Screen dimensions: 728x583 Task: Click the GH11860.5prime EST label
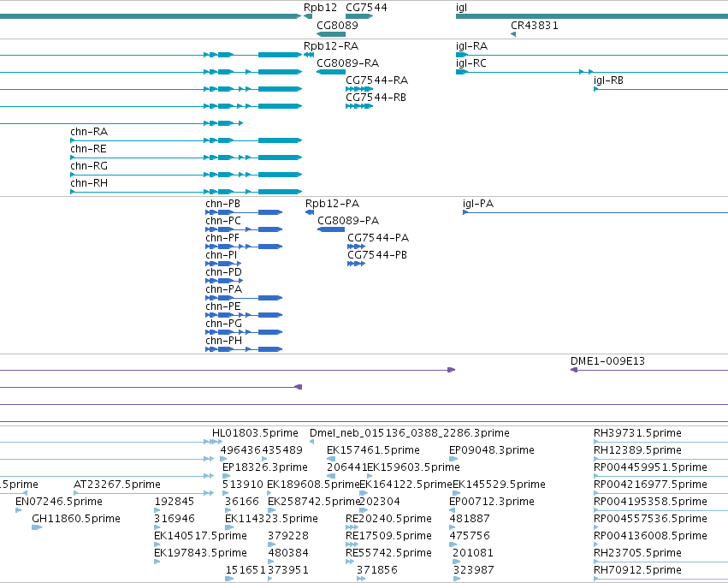coord(76,519)
